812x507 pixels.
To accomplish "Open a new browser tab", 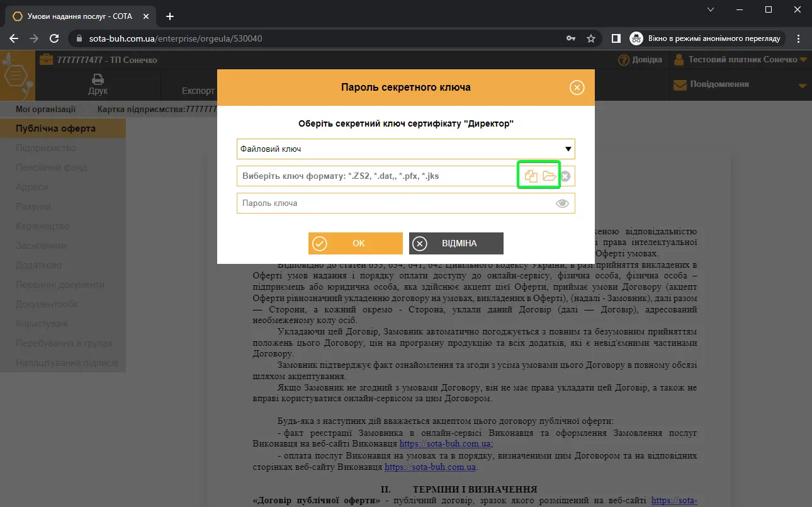I will [x=169, y=16].
